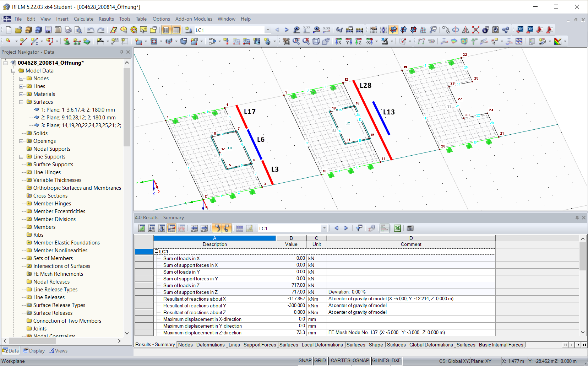
Task: Expand the Openings tree node
Action: (x=21, y=141)
